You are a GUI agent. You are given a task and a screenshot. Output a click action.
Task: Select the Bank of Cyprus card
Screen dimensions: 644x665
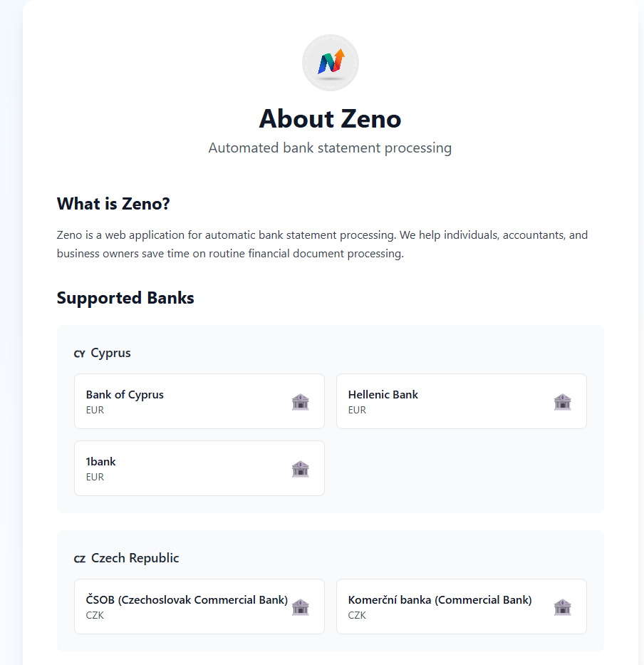click(199, 401)
